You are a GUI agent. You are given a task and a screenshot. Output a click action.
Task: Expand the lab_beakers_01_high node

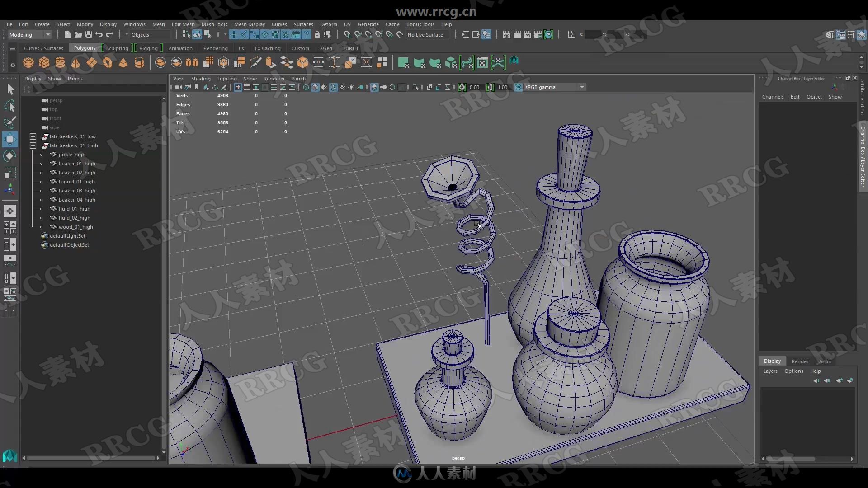[33, 145]
